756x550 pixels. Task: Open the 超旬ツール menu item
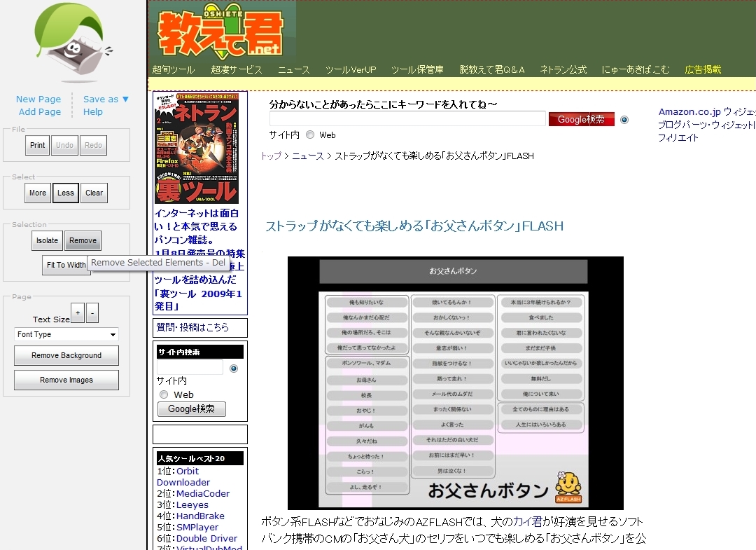click(174, 69)
